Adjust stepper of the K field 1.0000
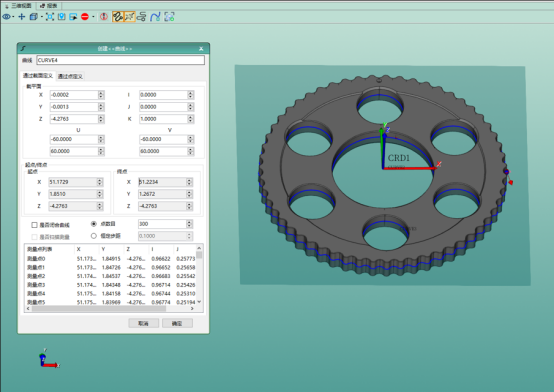 (x=190, y=119)
